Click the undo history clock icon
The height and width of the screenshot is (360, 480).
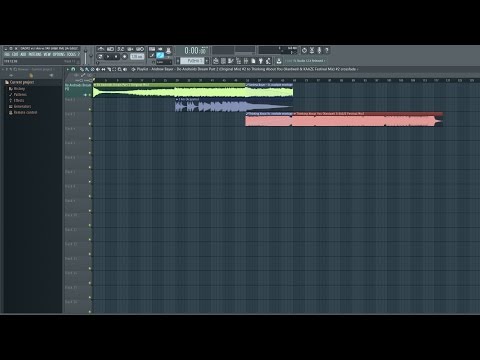(x=304, y=50)
